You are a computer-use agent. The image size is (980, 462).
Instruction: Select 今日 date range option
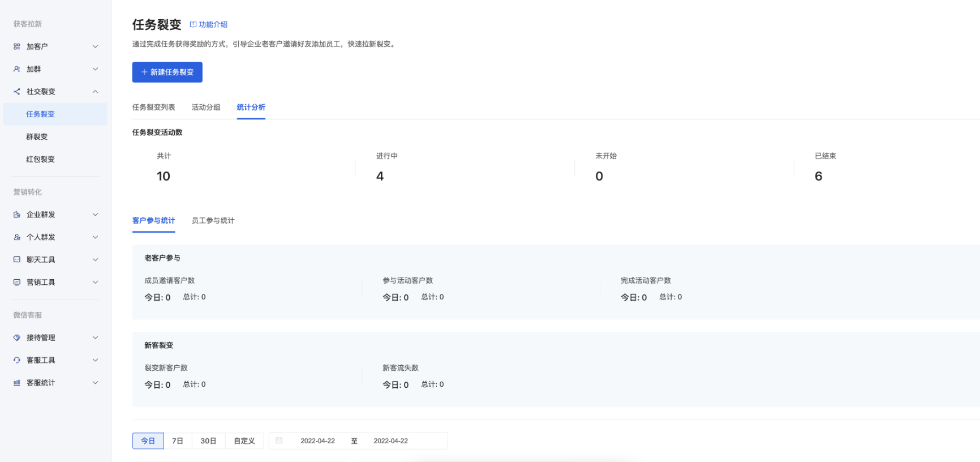(x=148, y=440)
